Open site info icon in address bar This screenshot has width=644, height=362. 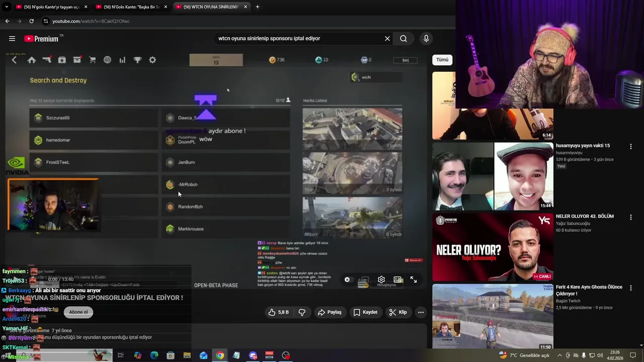click(46, 21)
